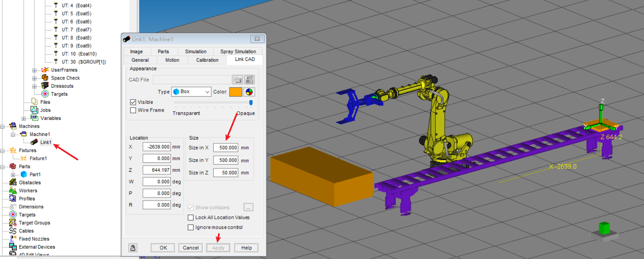This screenshot has height=259, width=644.
Task: Expand the UserFrames tree node
Action: 34,70
